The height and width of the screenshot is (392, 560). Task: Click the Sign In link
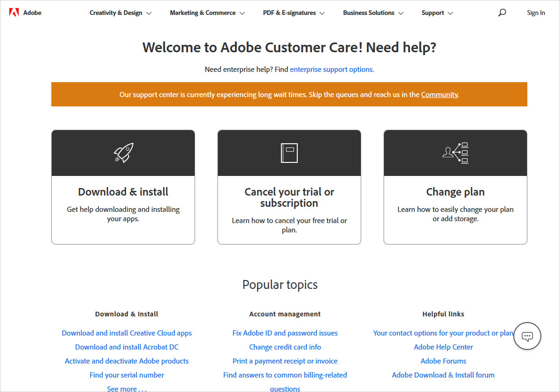(536, 13)
